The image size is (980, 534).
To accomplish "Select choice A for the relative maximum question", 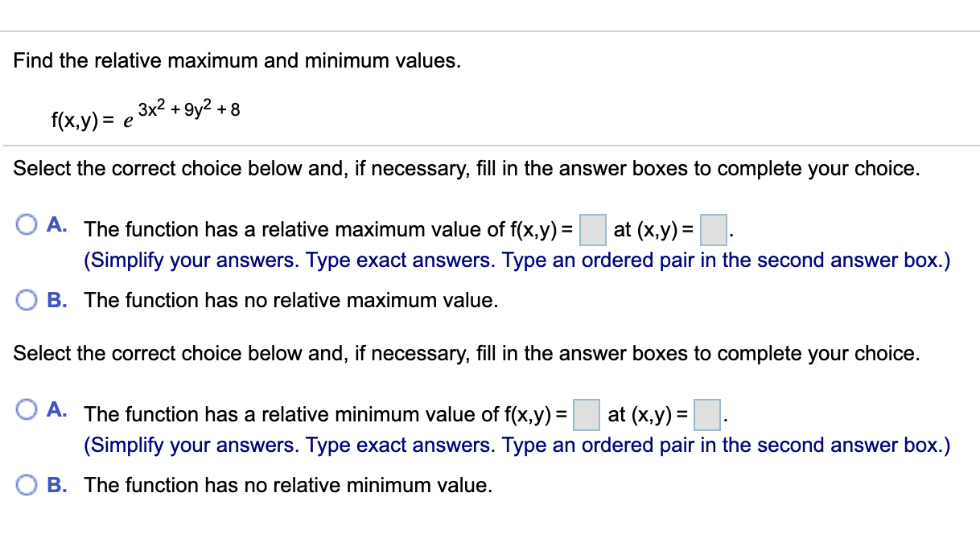I will pos(27,224).
